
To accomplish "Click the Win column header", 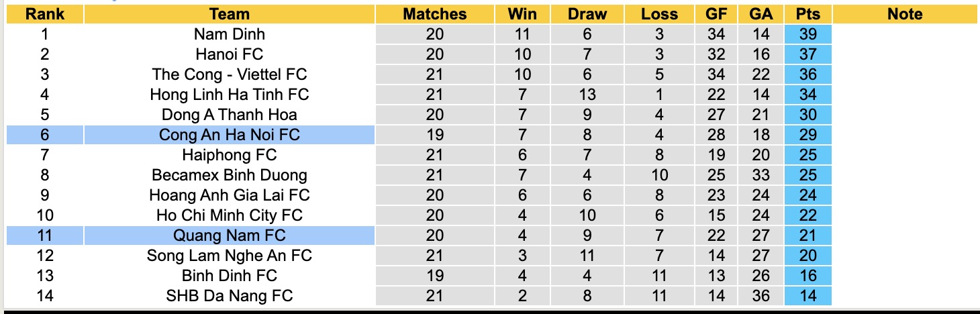I will click(522, 14).
